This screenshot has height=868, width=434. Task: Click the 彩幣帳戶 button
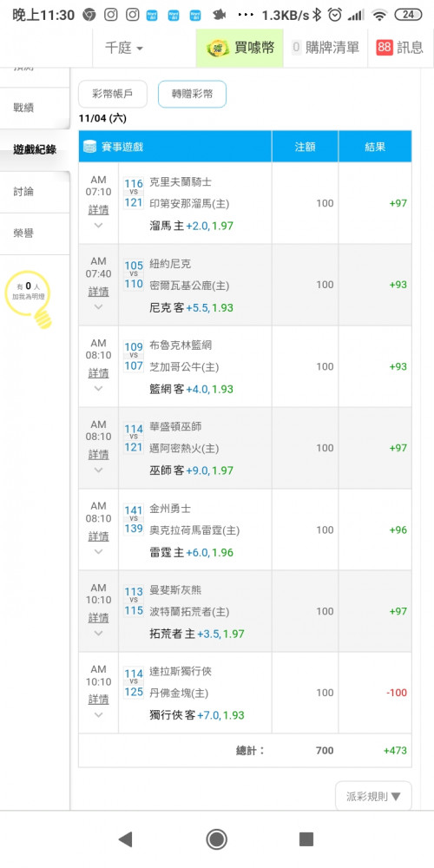tap(113, 94)
